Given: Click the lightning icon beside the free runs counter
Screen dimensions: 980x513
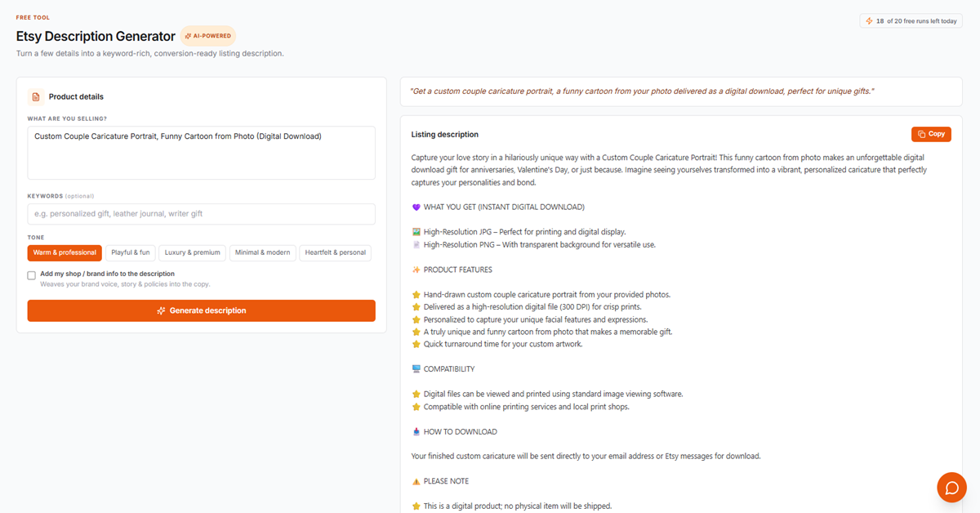Looking at the screenshot, I should 869,21.
